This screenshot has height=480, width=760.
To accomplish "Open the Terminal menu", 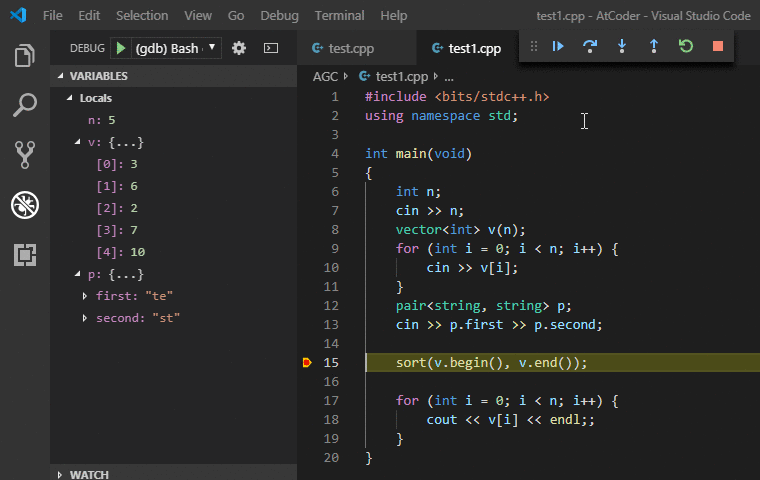I will [x=339, y=16].
